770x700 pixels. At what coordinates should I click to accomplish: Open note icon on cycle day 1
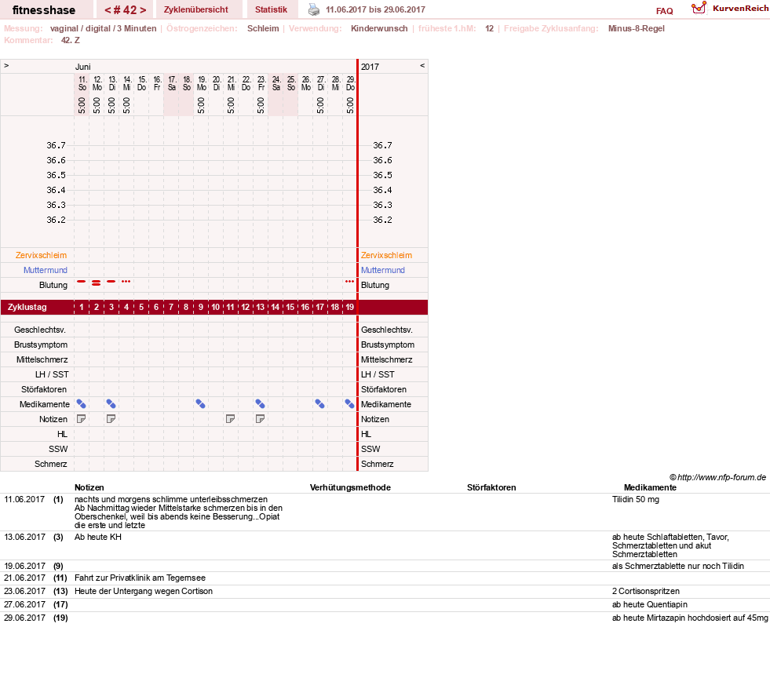[x=82, y=419]
